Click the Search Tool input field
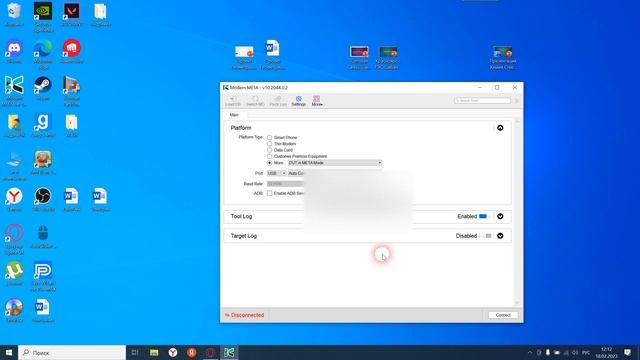640x360 pixels. pos(482,100)
